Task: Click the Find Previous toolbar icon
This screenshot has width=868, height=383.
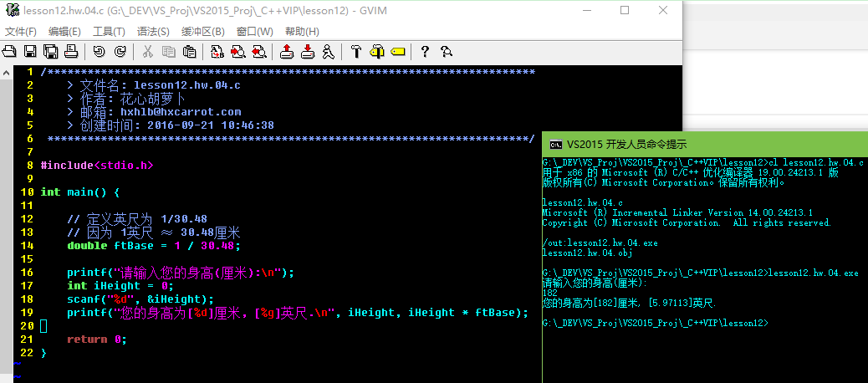Action: point(259,52)
